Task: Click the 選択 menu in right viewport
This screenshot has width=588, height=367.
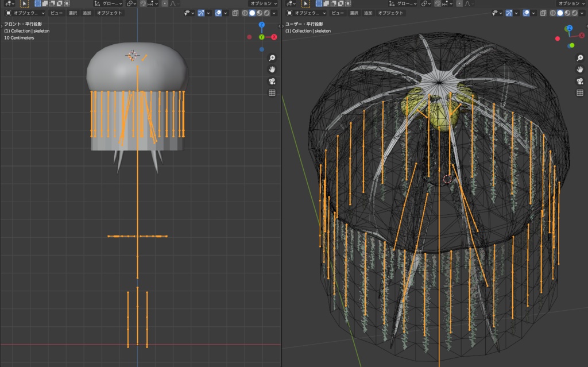Action: click(x=354, y=13)
